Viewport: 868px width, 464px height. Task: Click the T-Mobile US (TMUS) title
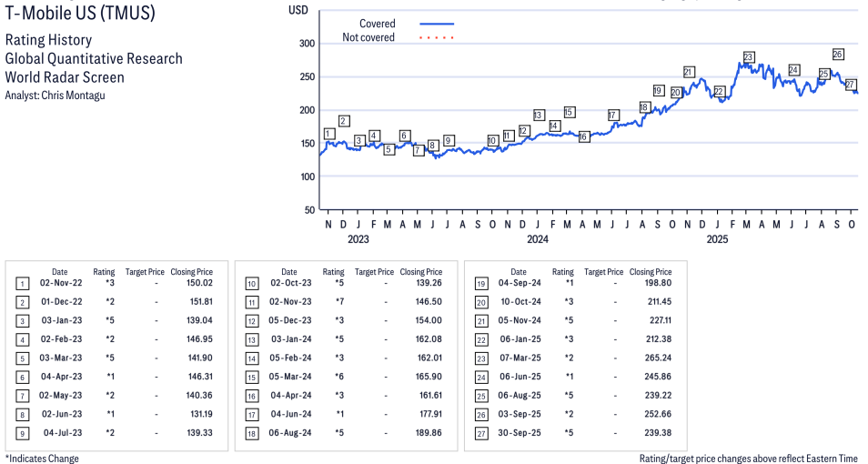click(x=80, y=14)
